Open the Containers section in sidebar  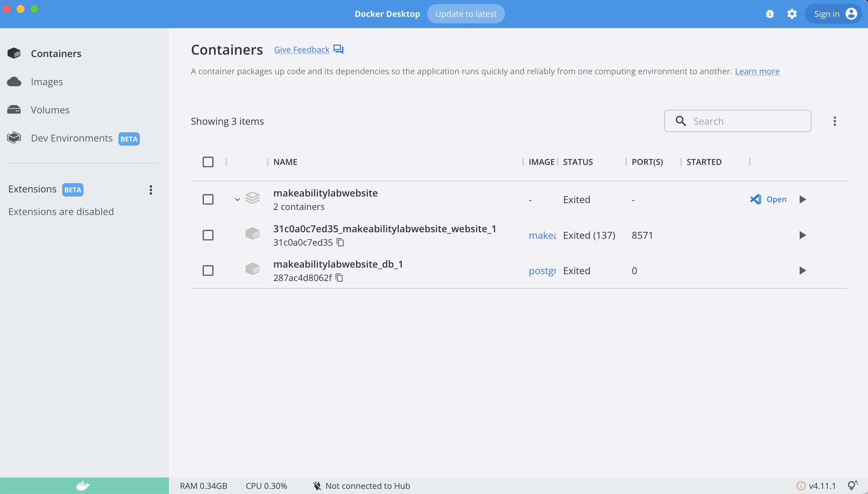(x=56, y=53)
